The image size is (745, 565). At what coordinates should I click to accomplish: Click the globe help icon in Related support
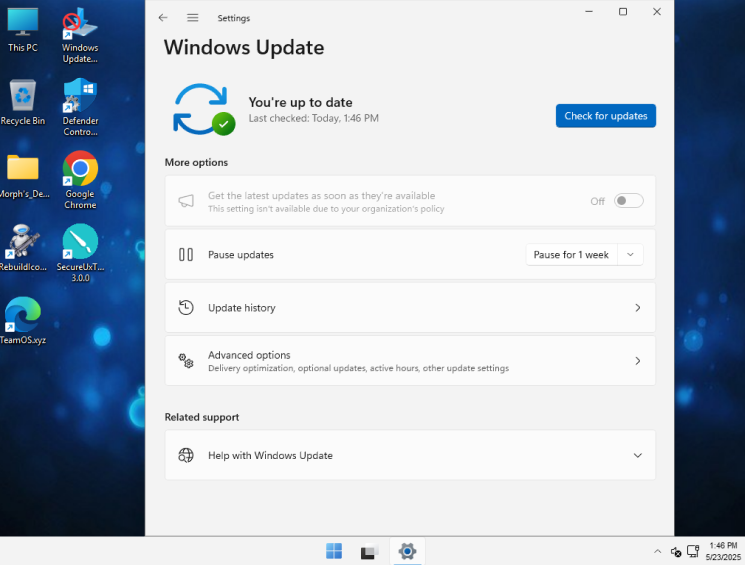coord(186,455)
